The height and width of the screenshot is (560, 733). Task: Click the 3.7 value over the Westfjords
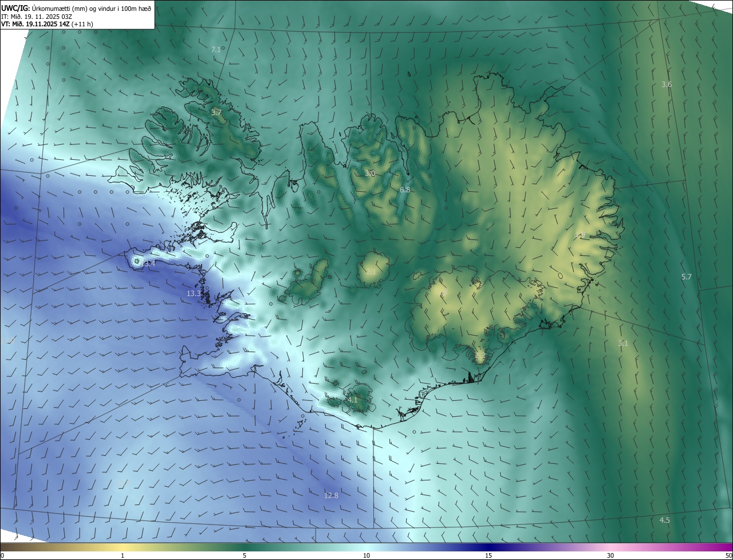point(216,113)
